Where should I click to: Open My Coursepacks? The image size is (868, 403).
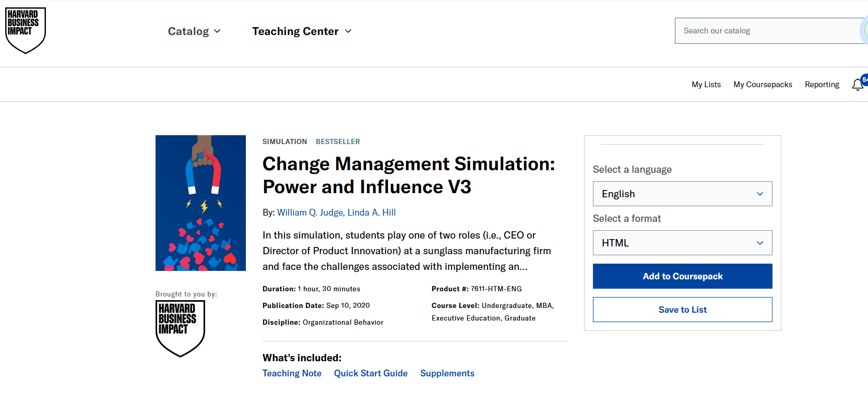[x=763, y=85]
